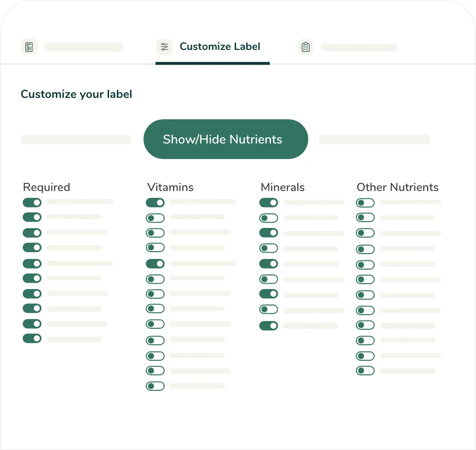The height and width of the screenshot is (450, 476).
Task: Switch off the fifth toggle under Vitamins
Action: click(x=155, y=264)
